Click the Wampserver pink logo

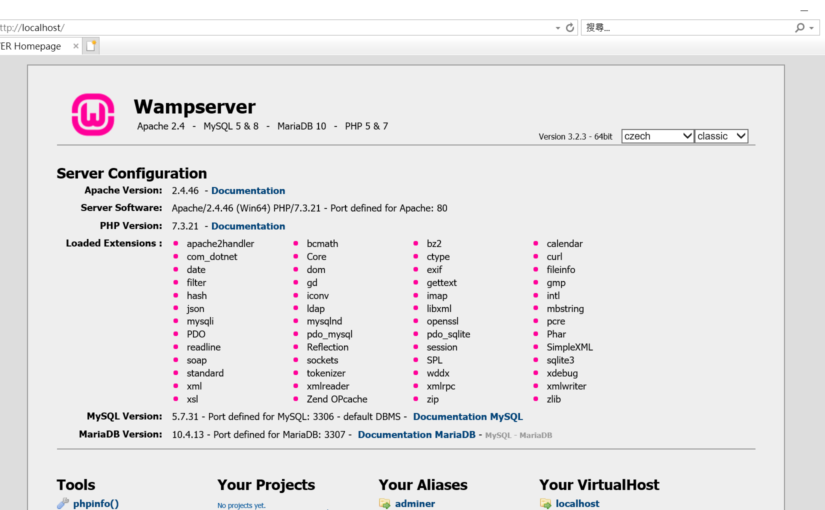(x=93, y=115)
